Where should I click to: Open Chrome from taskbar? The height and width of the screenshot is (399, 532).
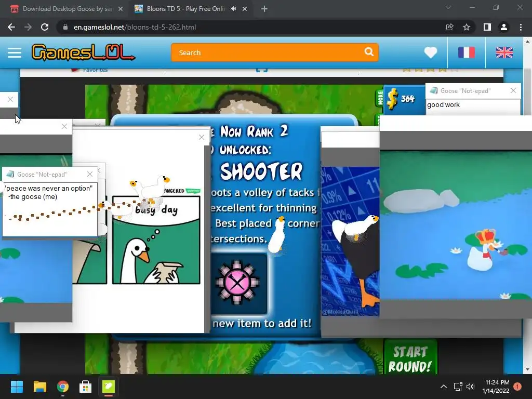62,387
